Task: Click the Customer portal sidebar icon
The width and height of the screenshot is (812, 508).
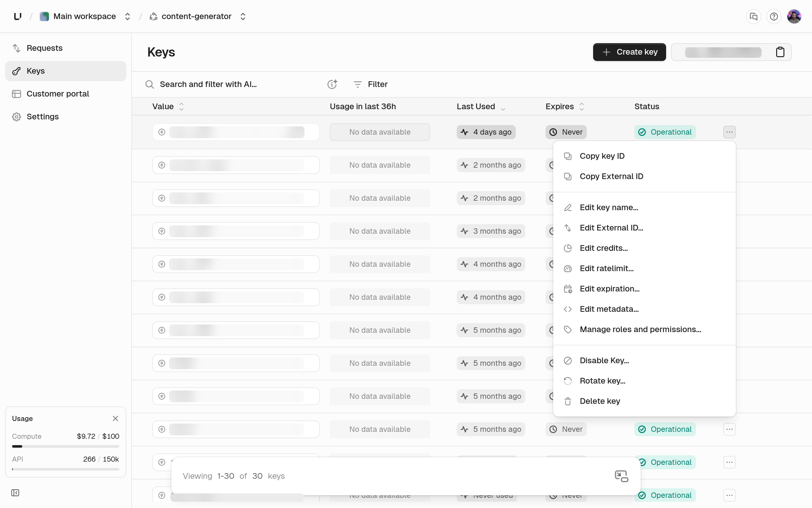Action: pos(16,94)
